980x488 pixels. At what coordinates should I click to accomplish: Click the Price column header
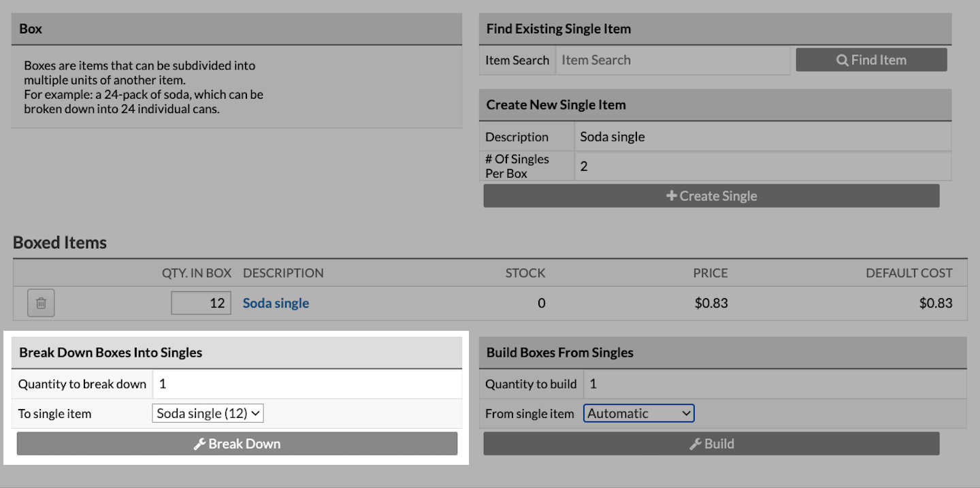710,273
